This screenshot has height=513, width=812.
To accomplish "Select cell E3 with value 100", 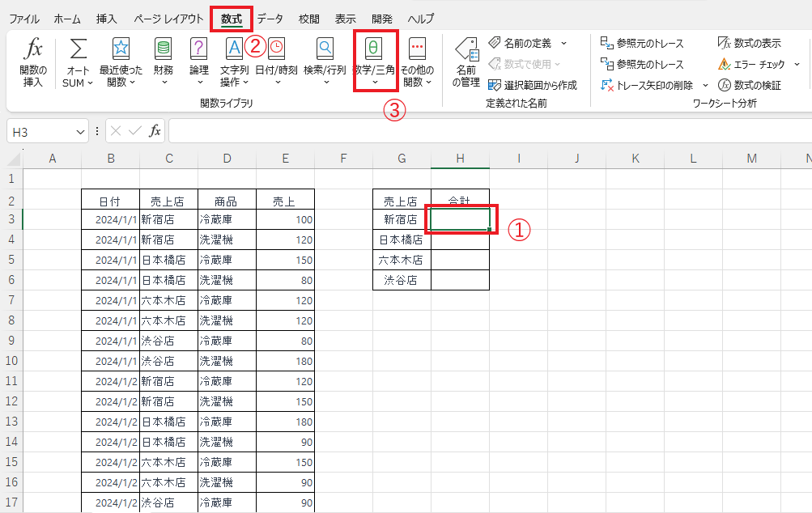I will coord(285,219).
